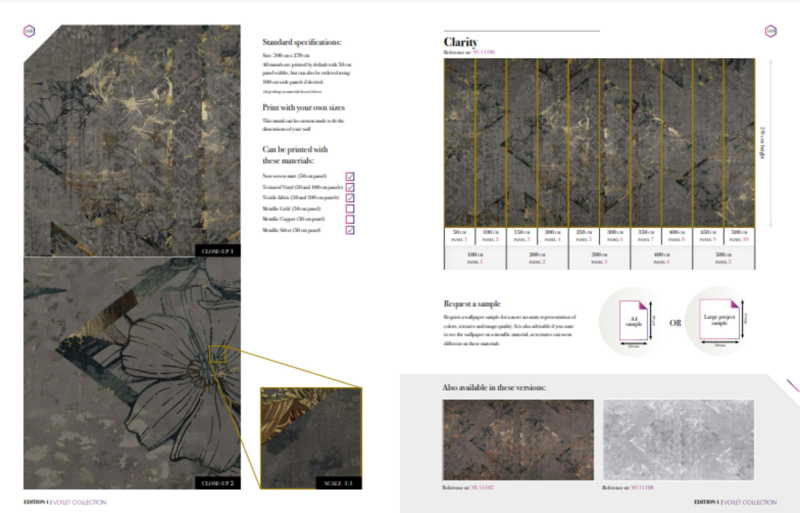Screen dimensions: 800x513
Task: Click the "450 cm panel 9" cell
Action: pyautogui.click(x=708, y=236)
